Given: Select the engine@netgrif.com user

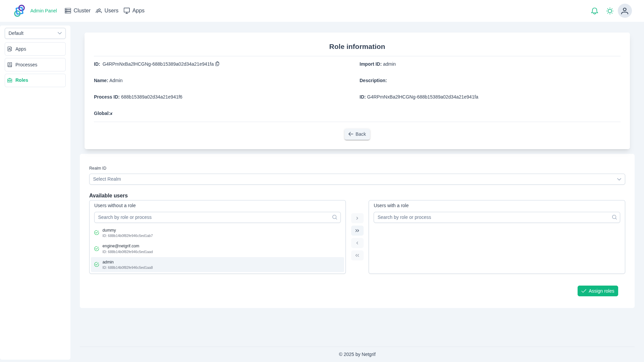Looking at the screenshot, I should [x=121, y=248].
